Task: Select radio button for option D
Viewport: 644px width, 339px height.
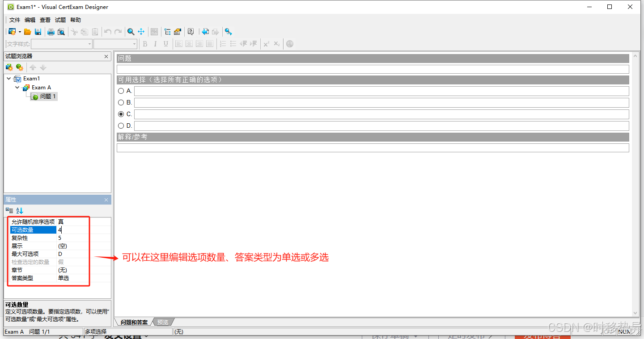Action: (121, 126)
